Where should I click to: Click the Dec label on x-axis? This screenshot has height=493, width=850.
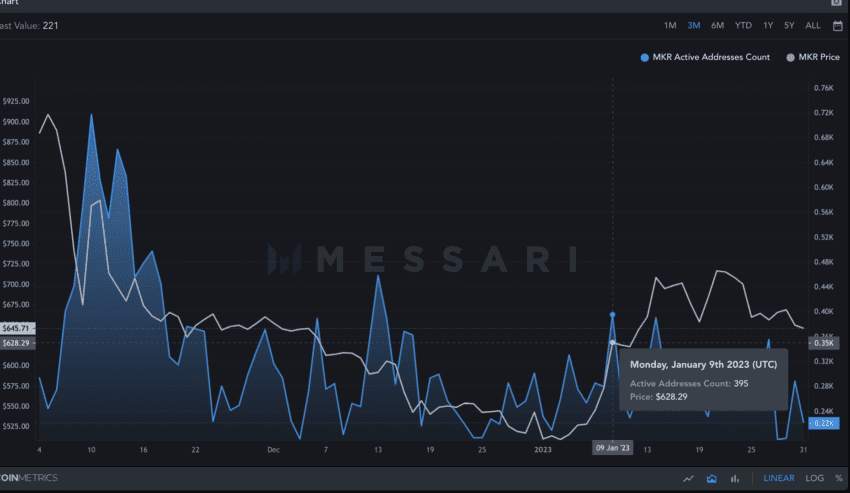273,450
